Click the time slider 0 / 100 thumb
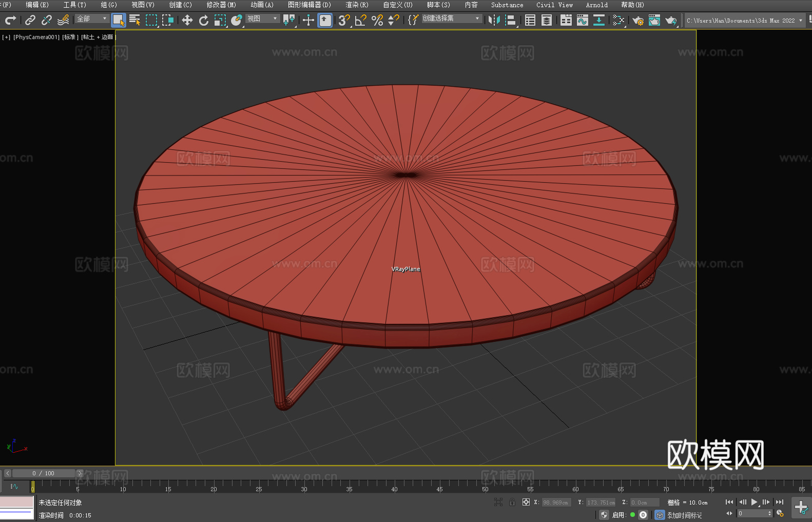The image size is (812, 522). pos(44,473)
